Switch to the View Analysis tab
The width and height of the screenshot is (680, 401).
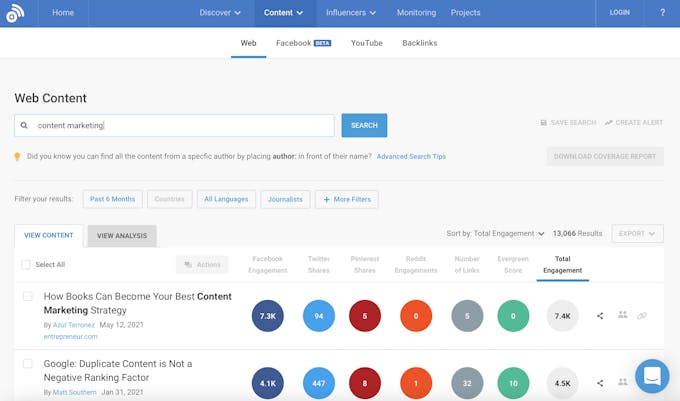pyautogui.click(x=122, y=236)
